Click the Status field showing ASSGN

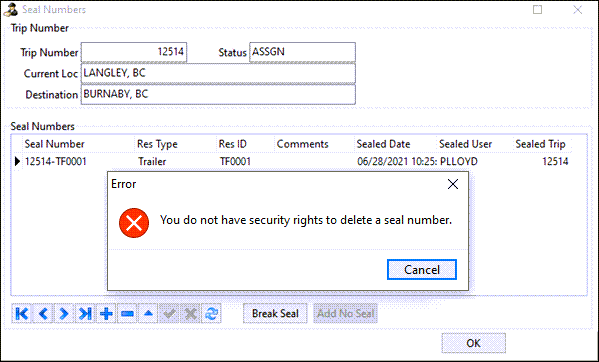(302, 52)
